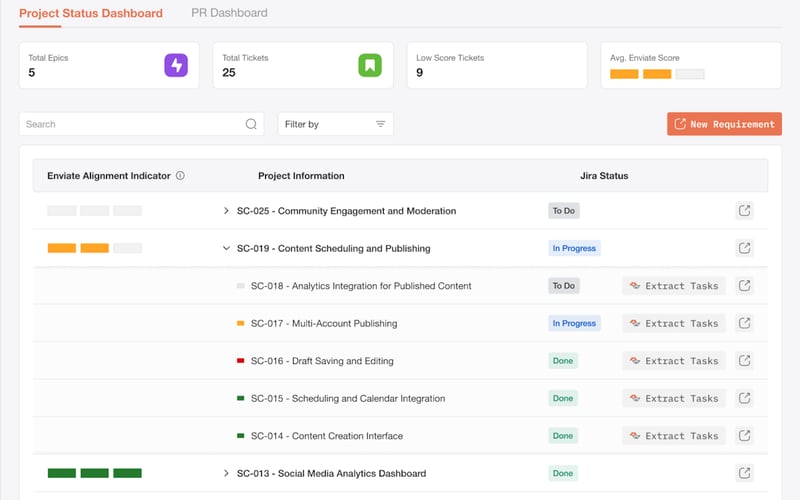Open SC-013 via its external link icon
The image size is (800, 500).
click(x=744, y=473)
